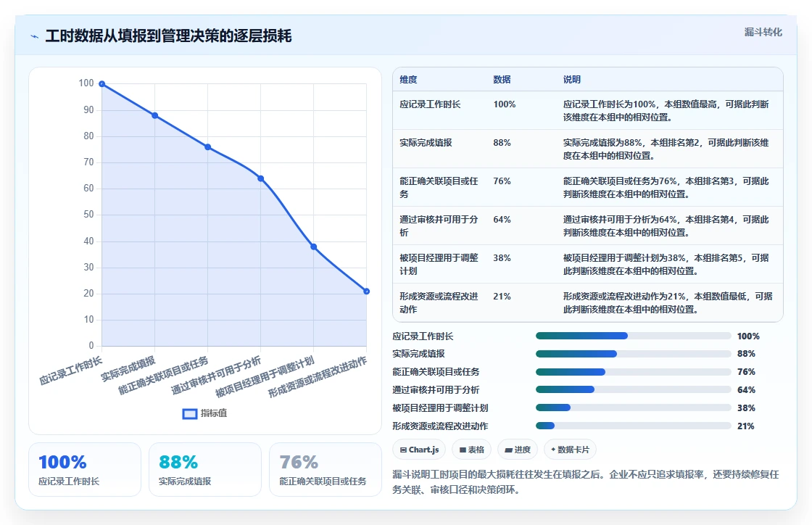Click the 38% value in the table
This screenshot has width=812, height=525.
[x=502, y=257]
